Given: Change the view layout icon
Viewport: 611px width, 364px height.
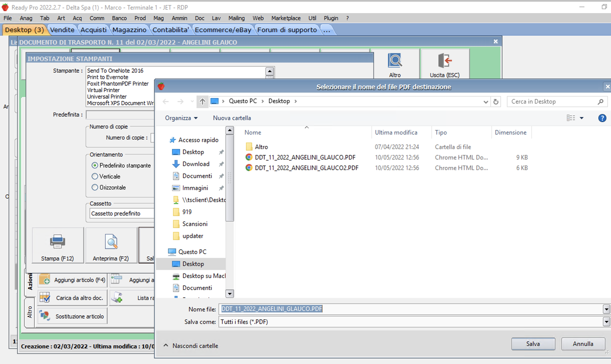Looking at the screenshot, I should click(x=571, y=118).
